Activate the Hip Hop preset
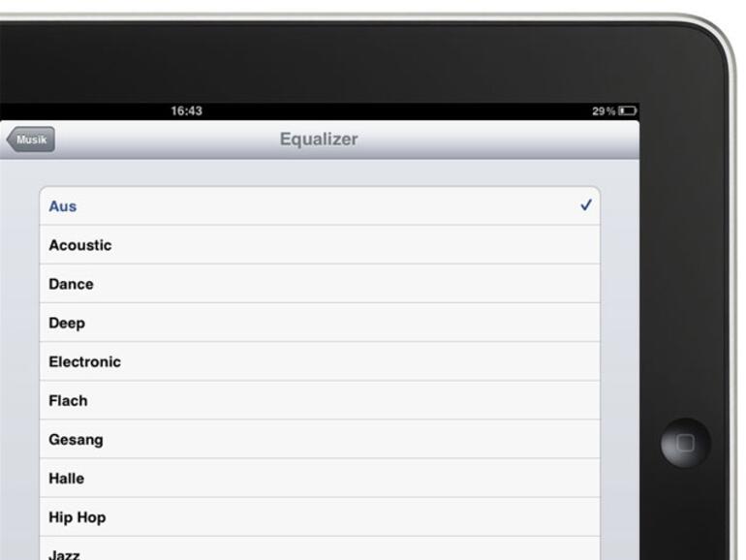The height and width of the screenshot is (560, 746). click(320, 517)
